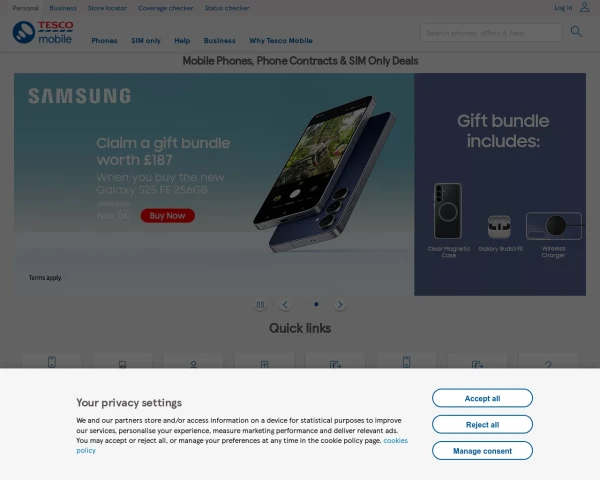
Task: Focus the search phones input field
Action: click(491, 33)
